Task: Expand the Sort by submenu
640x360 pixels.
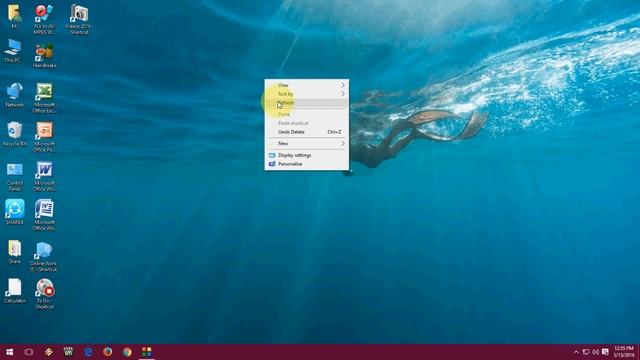Action: tap(307, 94)
